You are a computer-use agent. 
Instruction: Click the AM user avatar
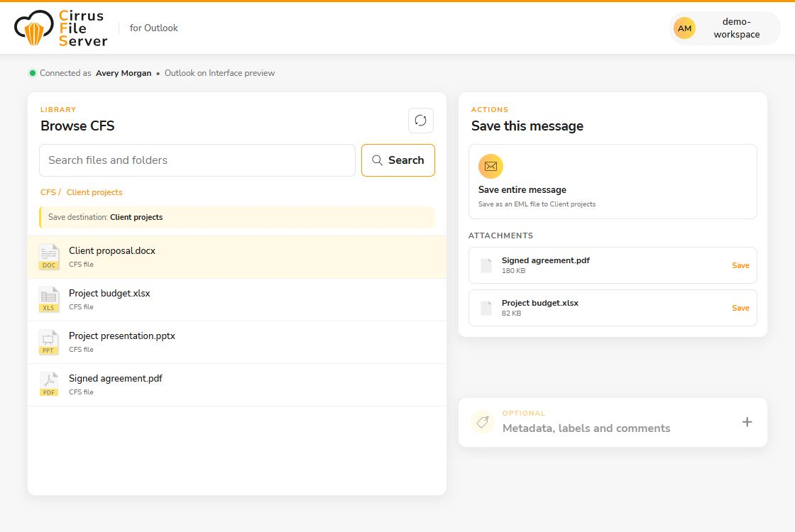pyautogui.click(x=684, y=28)
